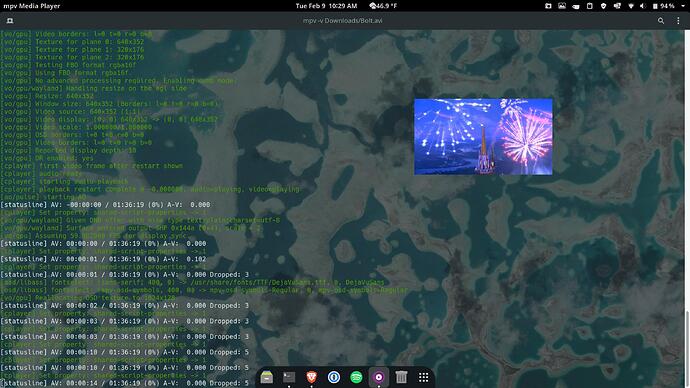
Task: Open the clock showing Tue Feb 9 10:29 AM
Action: click(x=326, y=6)
